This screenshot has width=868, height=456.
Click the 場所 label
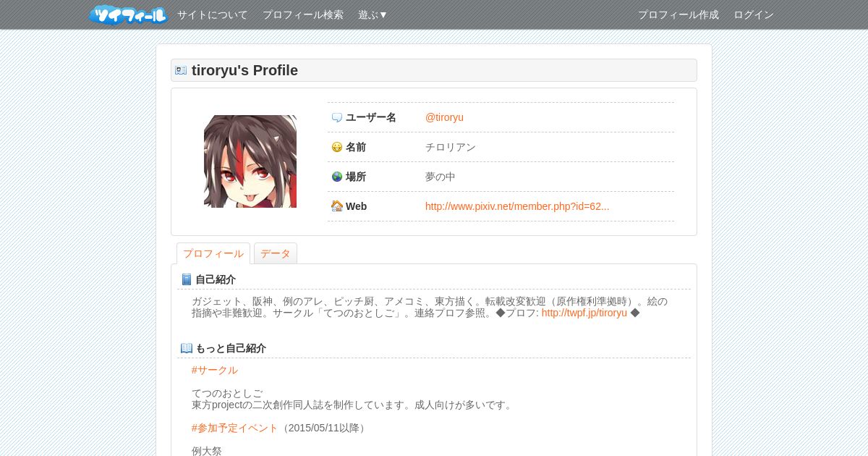coord(356,177)
